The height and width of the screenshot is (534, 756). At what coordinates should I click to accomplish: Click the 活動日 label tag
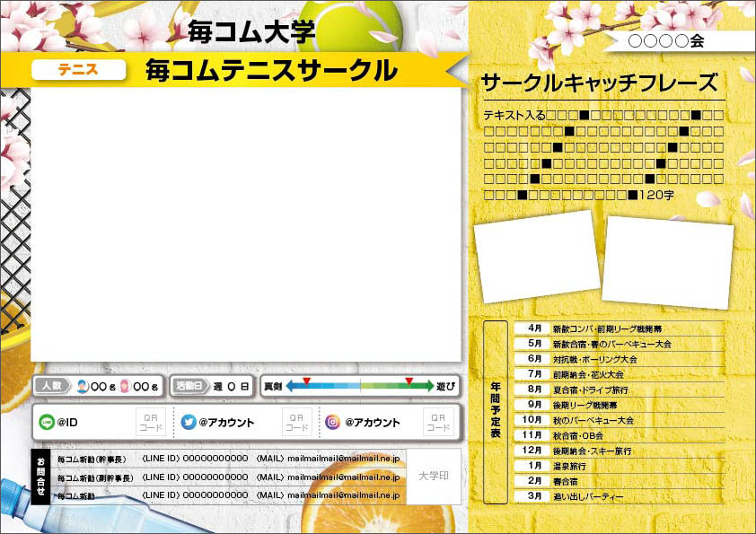point(189,386)
